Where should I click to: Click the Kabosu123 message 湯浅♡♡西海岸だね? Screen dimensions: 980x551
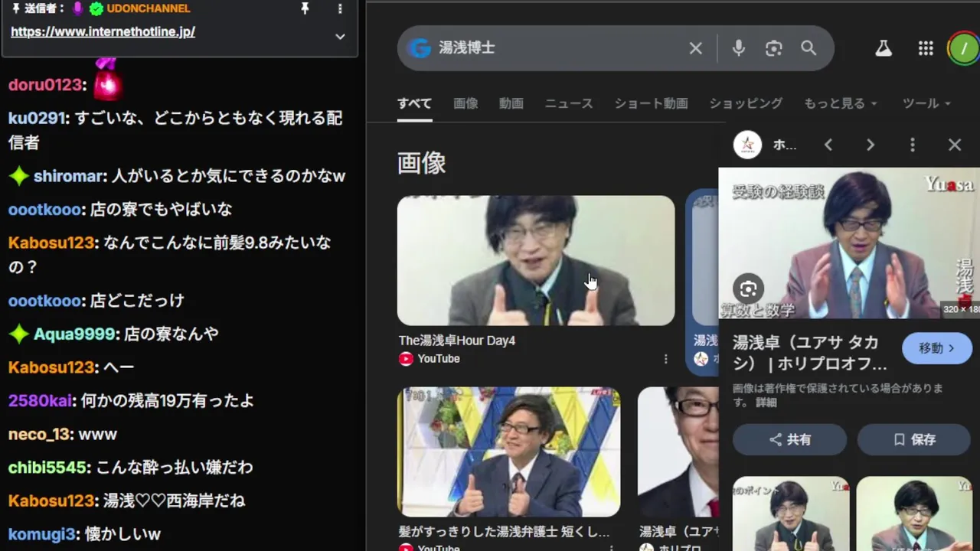click(173, 501)
